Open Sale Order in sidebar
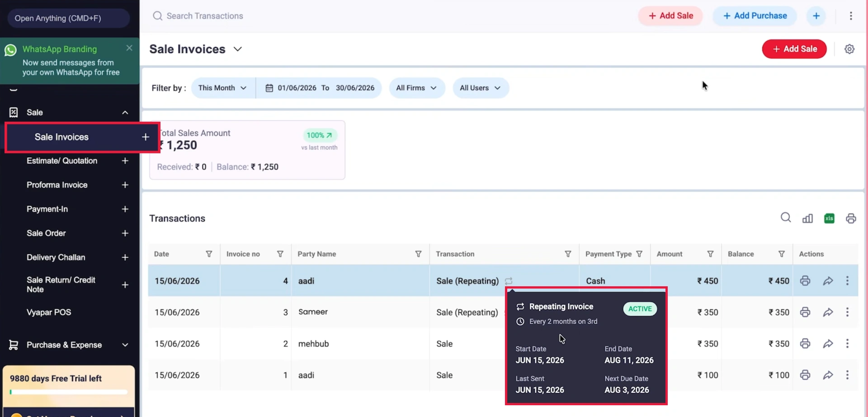 point(46,233)
